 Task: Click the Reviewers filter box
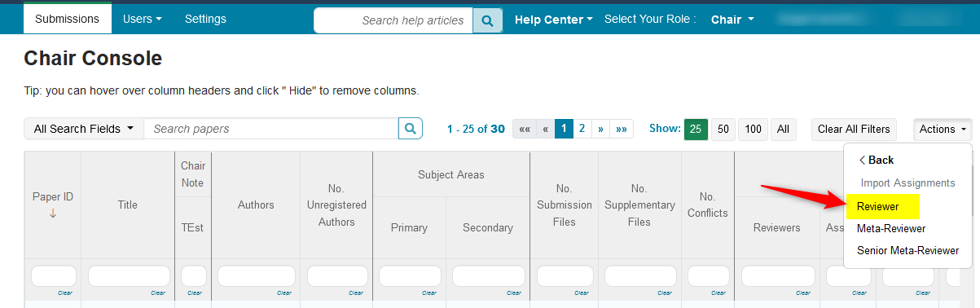(777, 276)
